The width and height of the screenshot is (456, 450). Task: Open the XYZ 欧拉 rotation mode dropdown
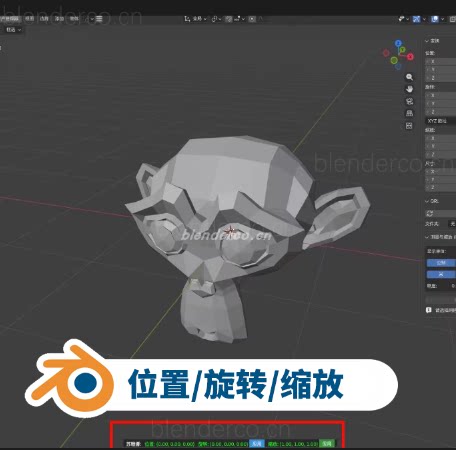coord(441,121)
